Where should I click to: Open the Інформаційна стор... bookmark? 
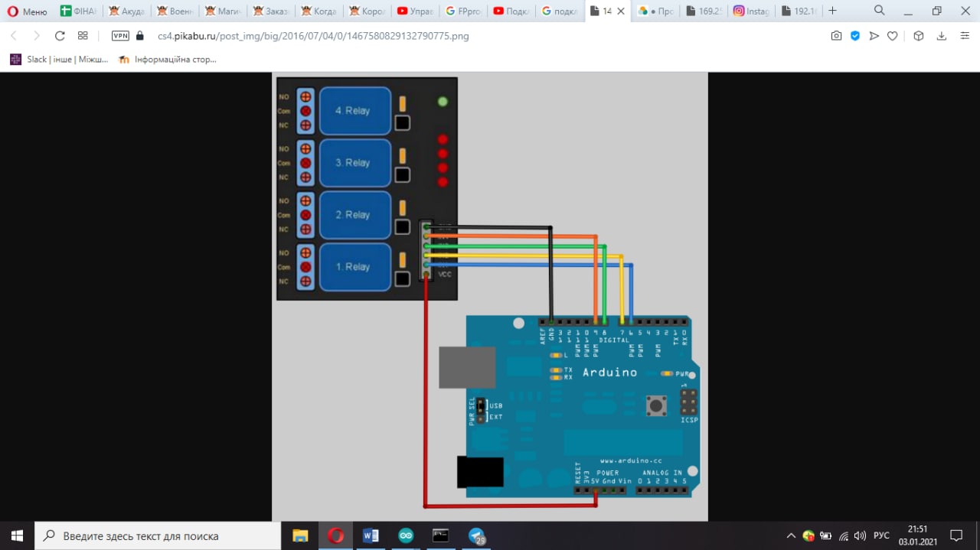(168, 59)
